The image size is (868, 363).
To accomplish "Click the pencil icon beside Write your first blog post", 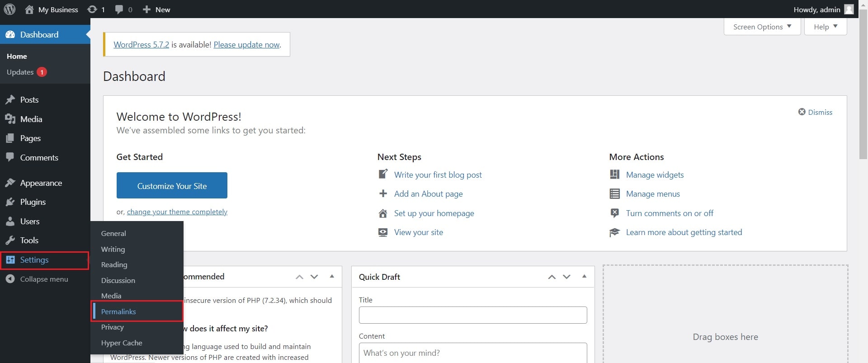I will coord(383,174).
